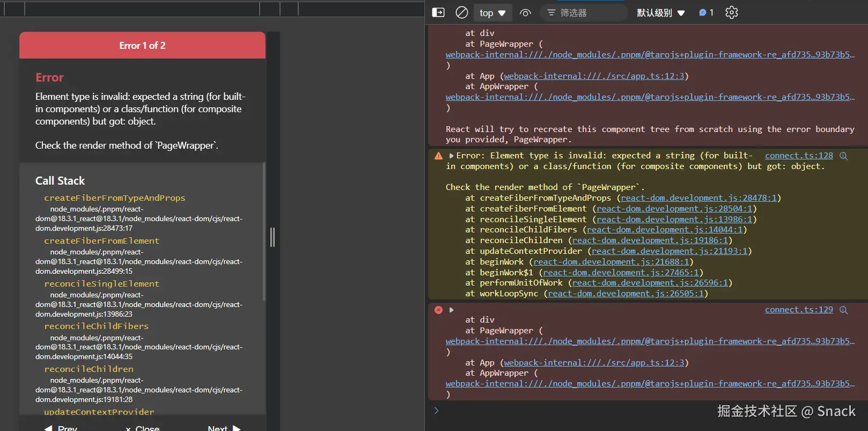The height and width of the screenshot is (431, 868).
Task: Open the 'top' JavaScript context dropdown
Action: [492, 13]
